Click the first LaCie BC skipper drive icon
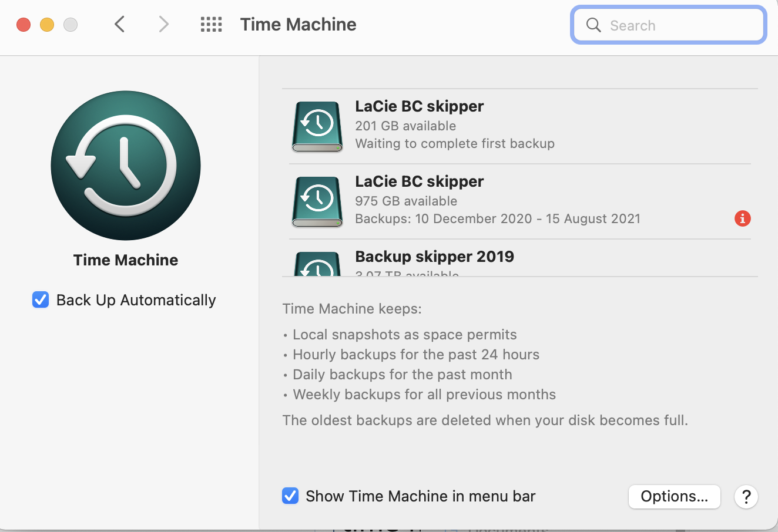778x532 pixels. click(317, 127)
